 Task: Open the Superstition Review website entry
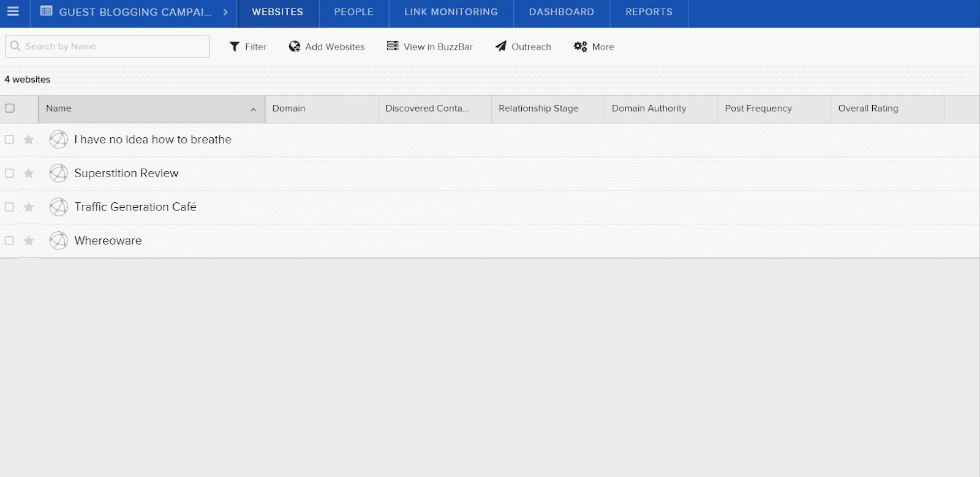point(126,174)
